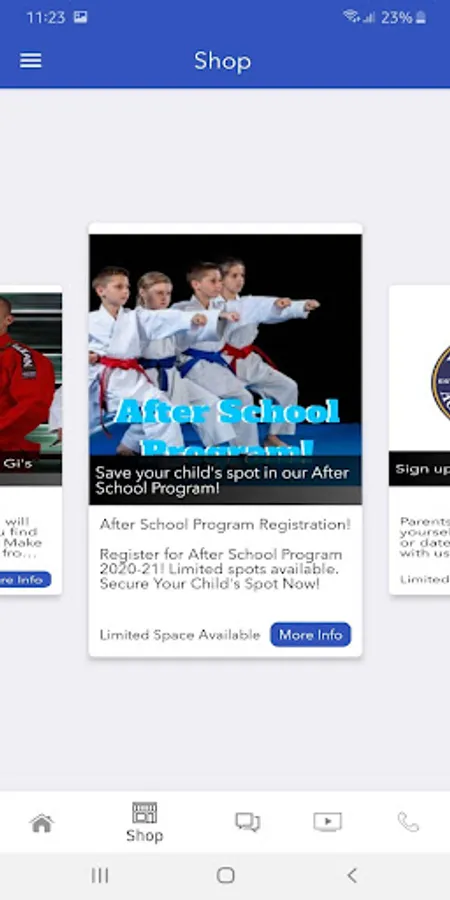Tap Android recent apps button

(100, 875)
